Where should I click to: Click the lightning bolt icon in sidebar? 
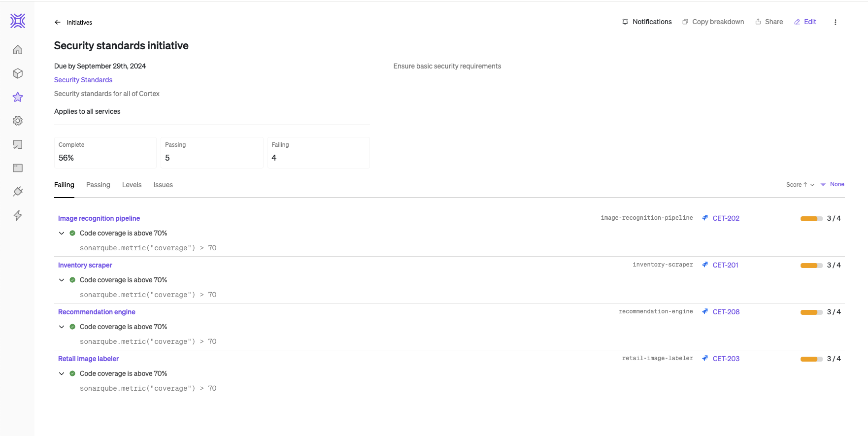[x=18, y=215]
